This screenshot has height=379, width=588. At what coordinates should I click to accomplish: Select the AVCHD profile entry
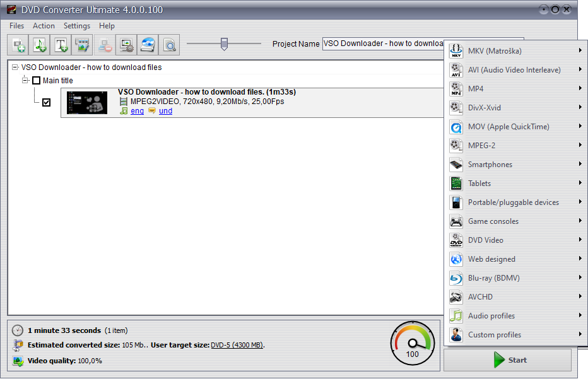point(516,297)
